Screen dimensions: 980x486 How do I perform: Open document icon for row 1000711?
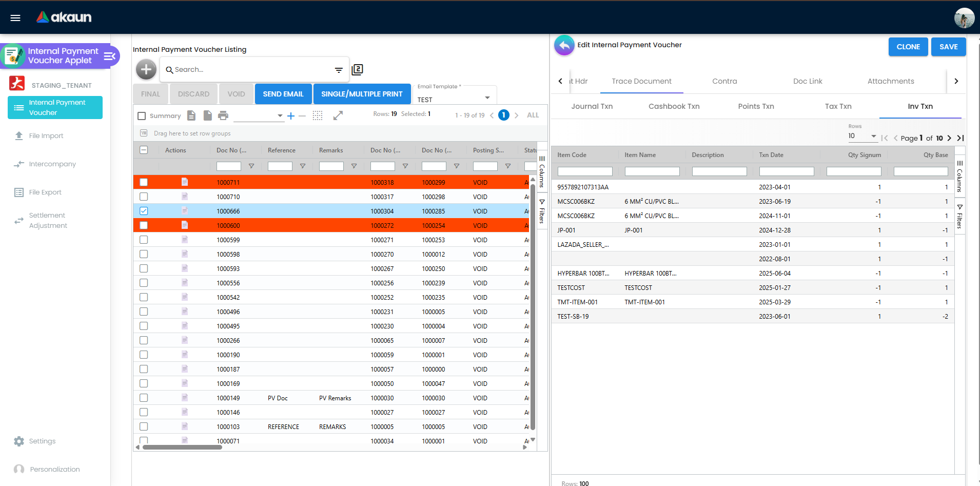tap(185, 182)
